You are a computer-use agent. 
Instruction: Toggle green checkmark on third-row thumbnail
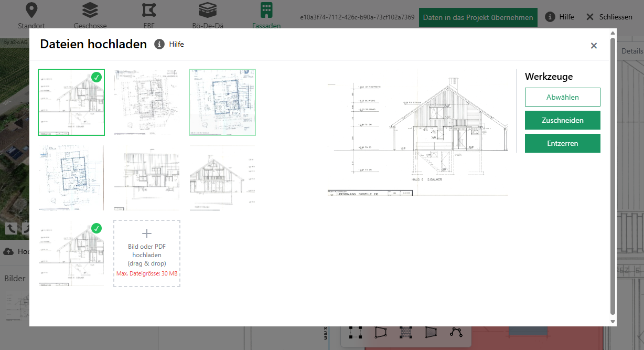pos(96,228)
